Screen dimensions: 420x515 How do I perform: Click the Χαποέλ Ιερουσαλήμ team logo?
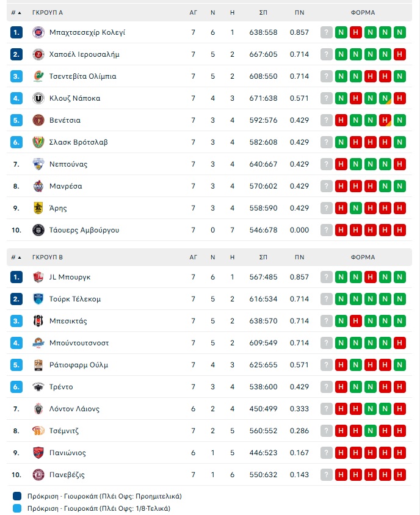pyautogui.click(x=38, y=54)
